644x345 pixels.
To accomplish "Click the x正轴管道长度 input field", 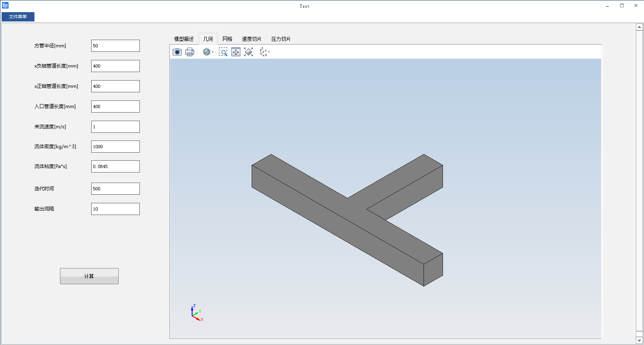I will 116,86.
